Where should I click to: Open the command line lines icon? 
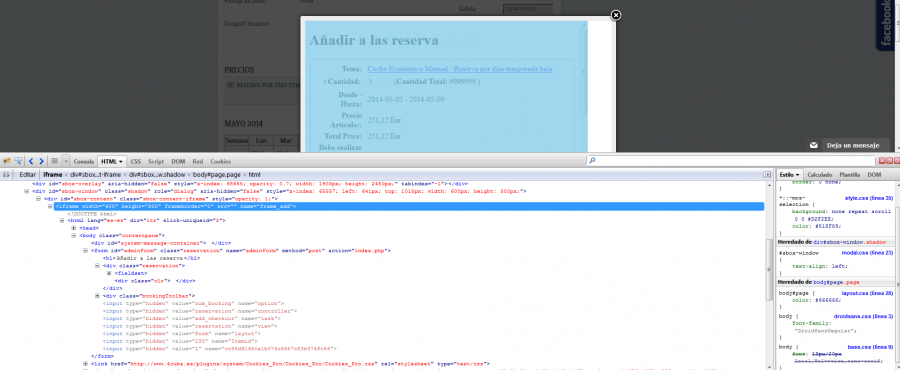(55, 161)
